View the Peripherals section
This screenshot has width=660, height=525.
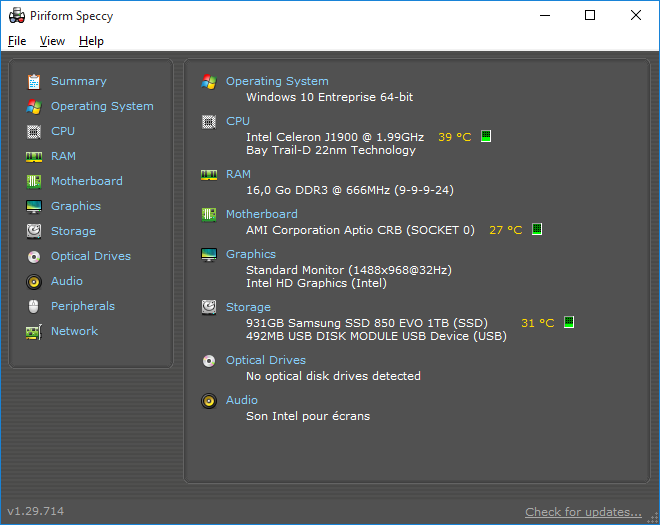tap(83, 306)
